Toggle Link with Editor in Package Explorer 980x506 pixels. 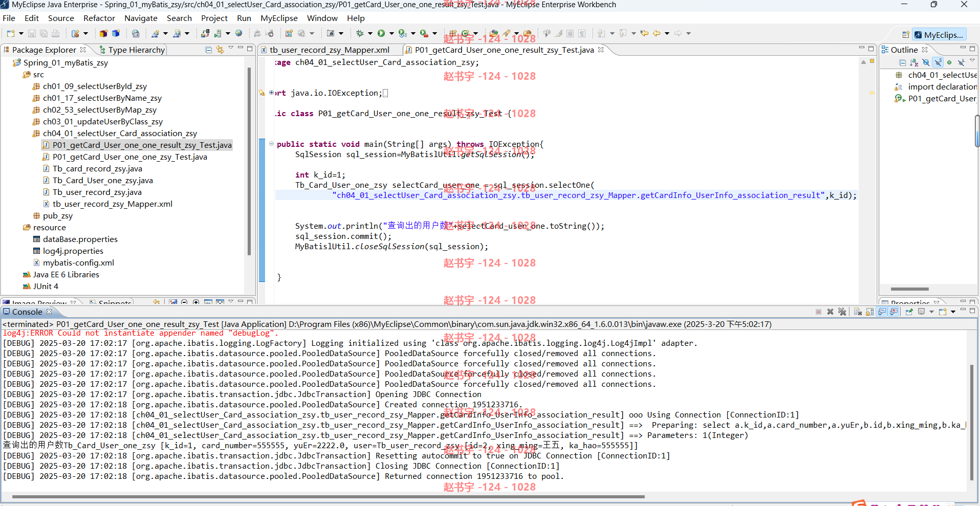point(220,50)
